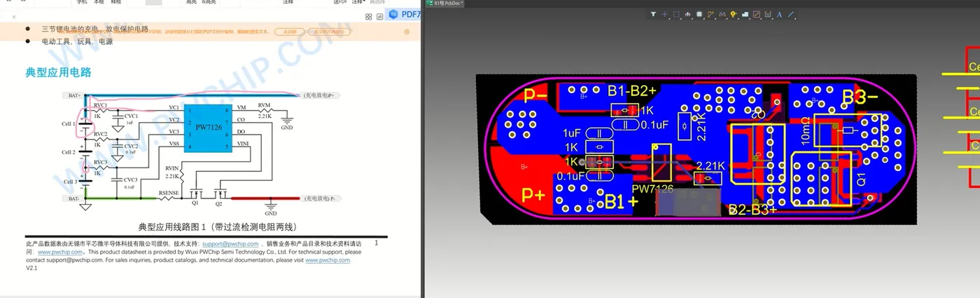Click the 典型应用线路图 1 caption text
Viewport: 980px width, 298px height.
pos(218,226)
